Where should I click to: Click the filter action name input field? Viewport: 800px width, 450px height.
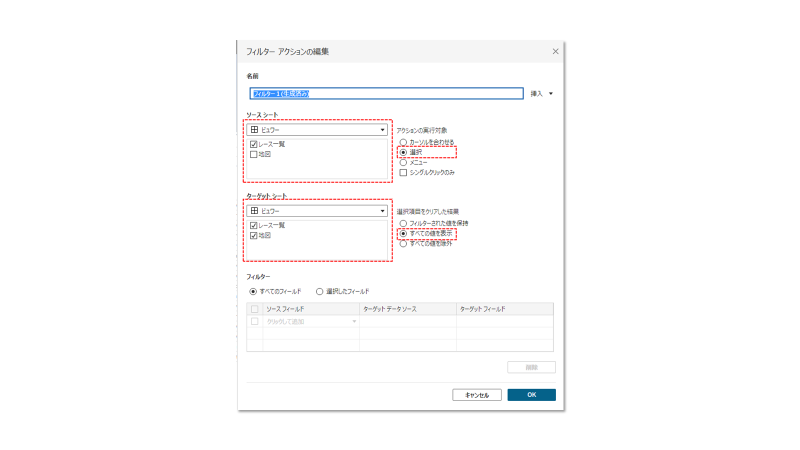(x=386, y=93)
